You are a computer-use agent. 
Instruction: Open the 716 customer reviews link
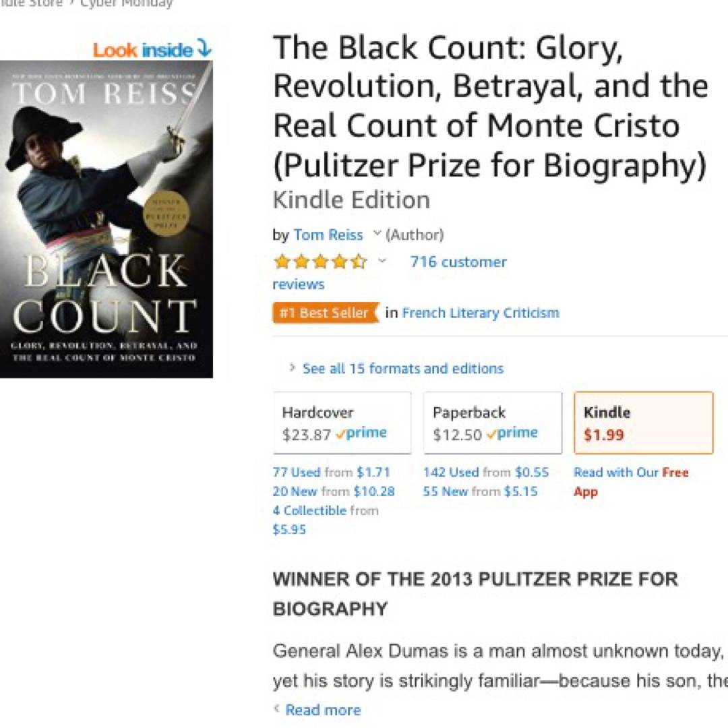point(458,262)
